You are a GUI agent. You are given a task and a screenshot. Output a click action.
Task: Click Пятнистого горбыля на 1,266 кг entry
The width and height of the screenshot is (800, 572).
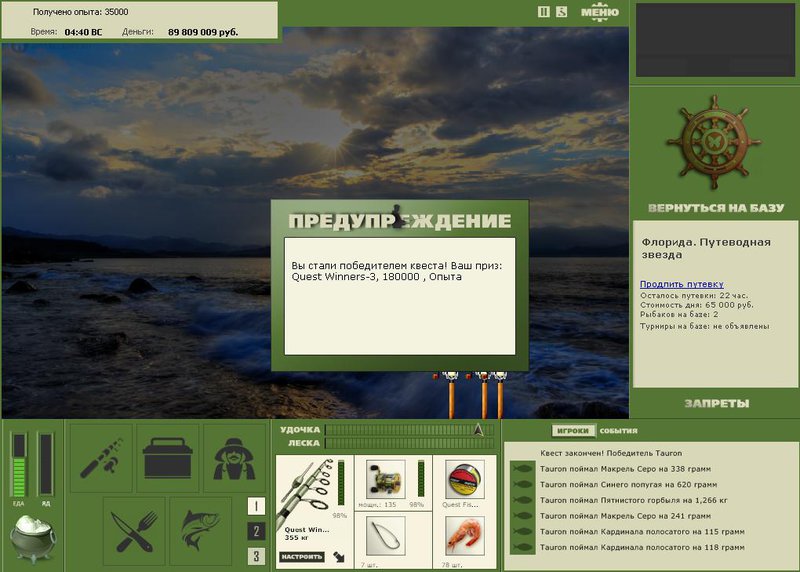click(x=634, y=500)
